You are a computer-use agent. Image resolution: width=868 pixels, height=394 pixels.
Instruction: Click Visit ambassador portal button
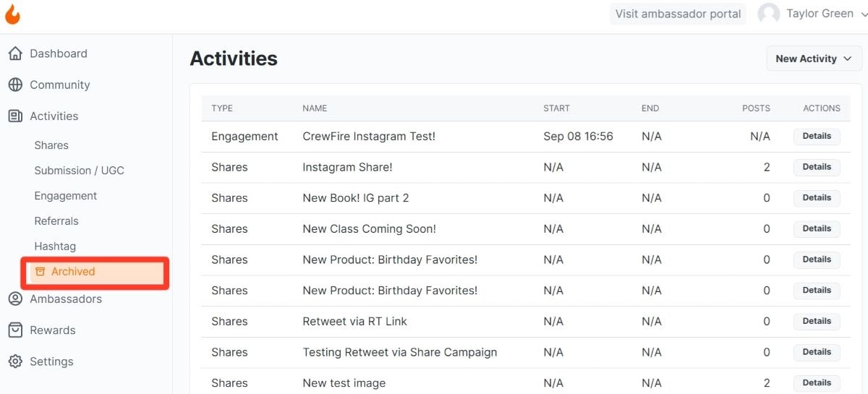[678, 14]
